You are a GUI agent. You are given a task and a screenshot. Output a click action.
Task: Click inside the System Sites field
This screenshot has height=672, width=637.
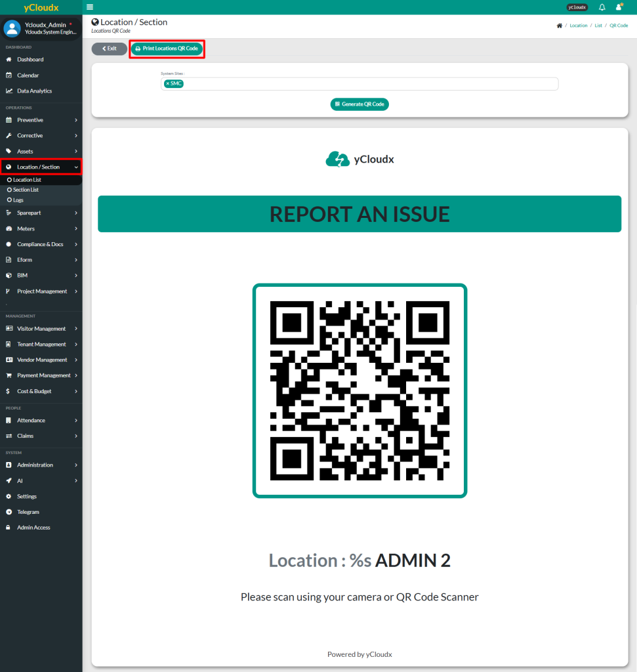[360, 83]
